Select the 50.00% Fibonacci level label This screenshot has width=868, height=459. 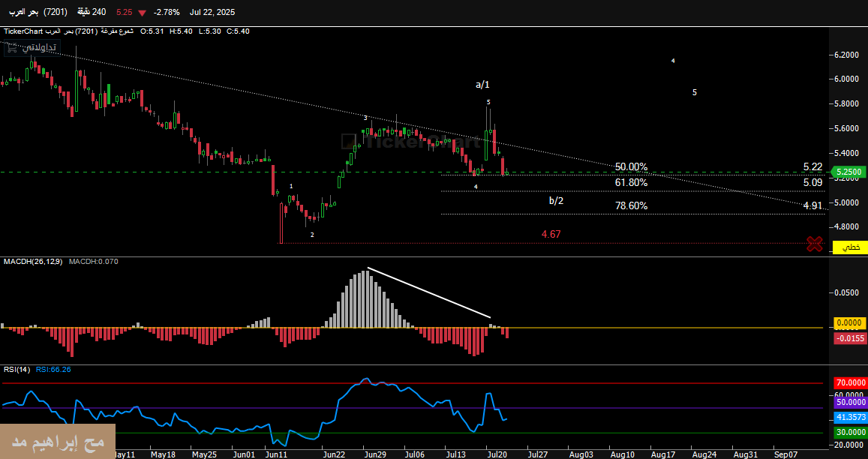[x=631, y=167]
